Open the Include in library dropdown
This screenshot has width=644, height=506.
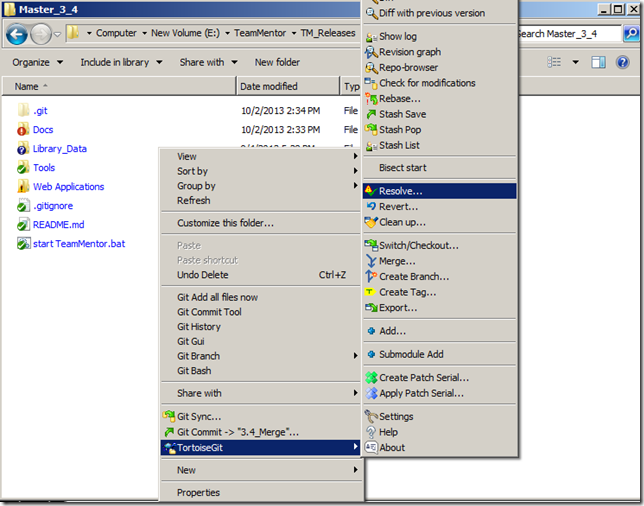coord(121,62)
